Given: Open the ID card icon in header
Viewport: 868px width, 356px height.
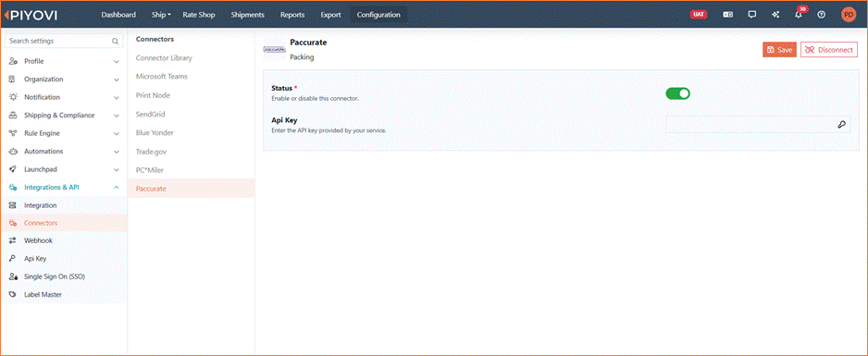Looking at the screenshot, I should 728,15.
